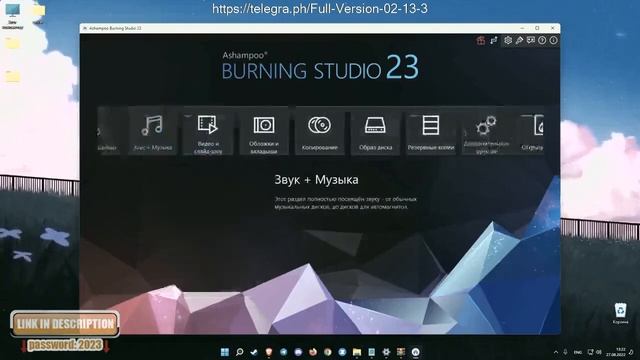
Task: Launch Brave browser from taskbar
Action: 269,352
